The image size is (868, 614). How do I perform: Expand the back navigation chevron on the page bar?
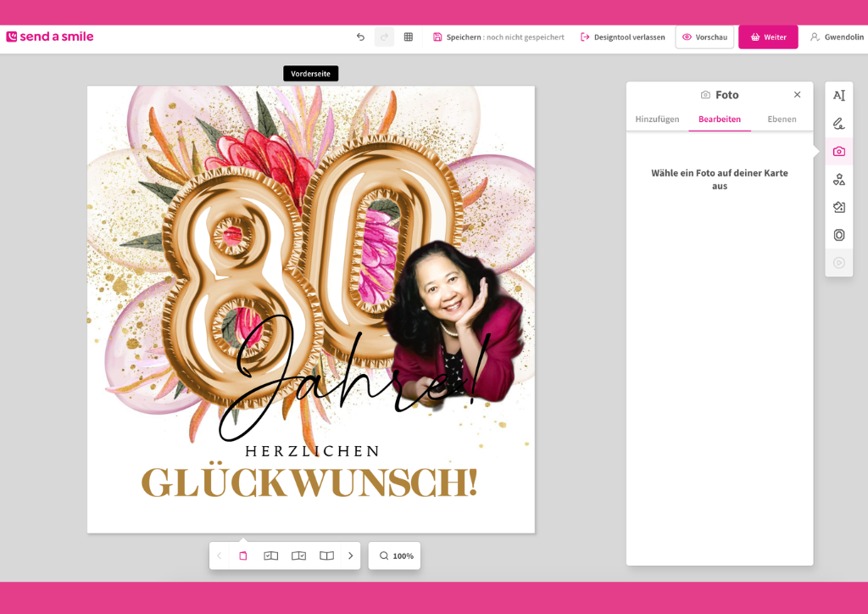pyautogui.click(x=220, y=555)
